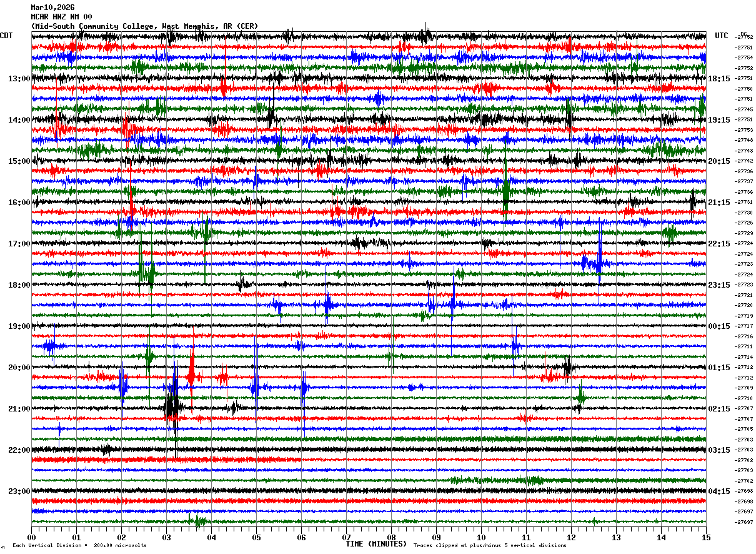This screenshot has width=756, height=554.
Task: Click minute tick label '03' on bottom axis
Action: click(166, 537)
